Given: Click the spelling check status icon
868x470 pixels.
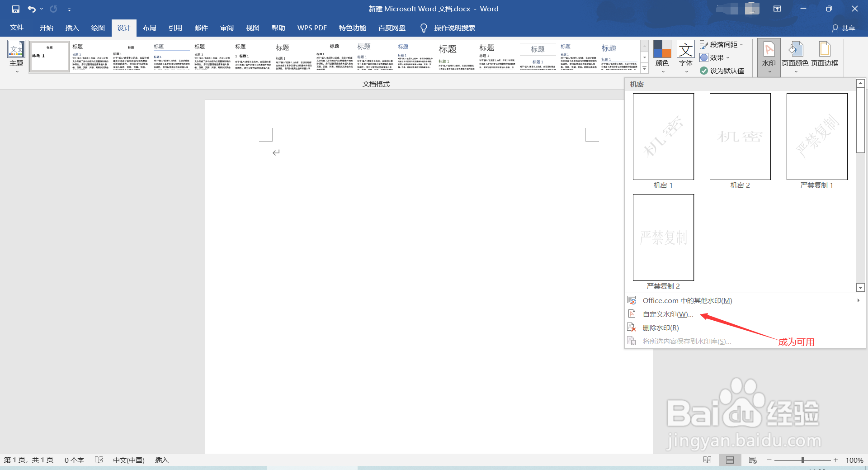Looking at the screenshot, I should click(x=99, y=460).
